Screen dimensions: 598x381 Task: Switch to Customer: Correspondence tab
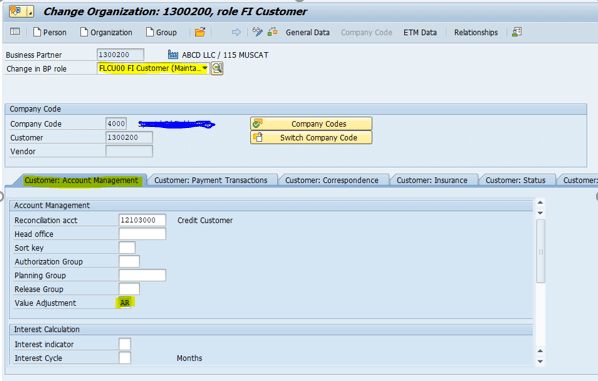[x=332, y=180]
